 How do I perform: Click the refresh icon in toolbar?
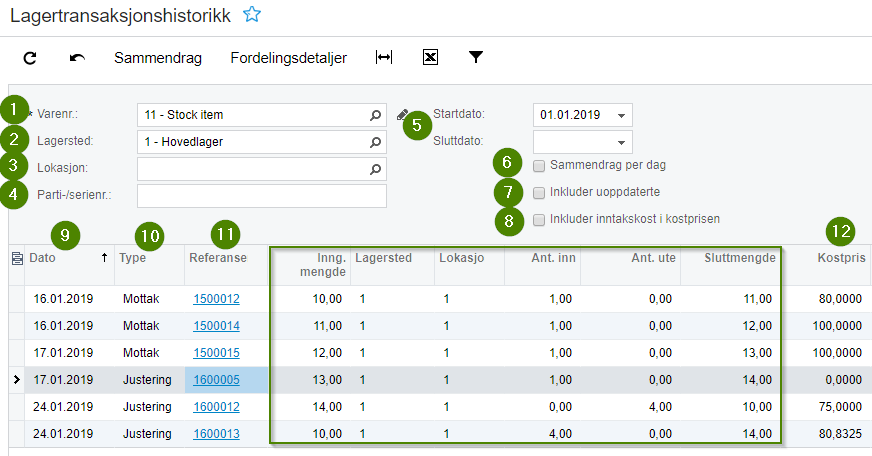click(x=30, y=58)
